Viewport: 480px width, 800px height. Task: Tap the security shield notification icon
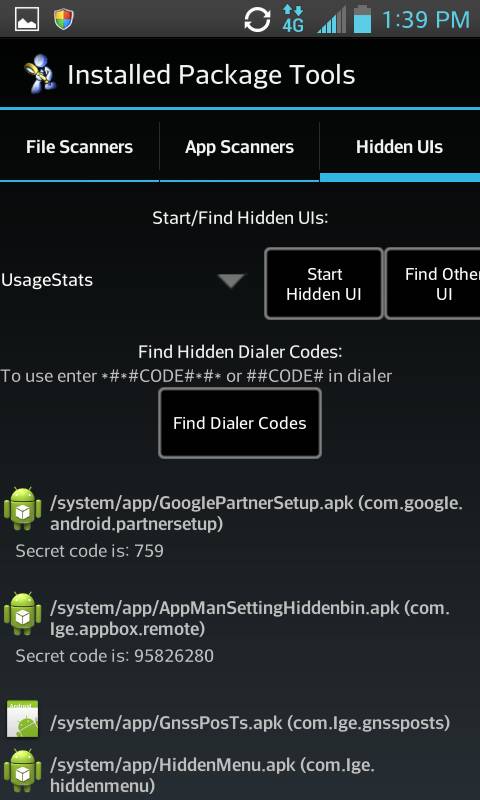64,19
